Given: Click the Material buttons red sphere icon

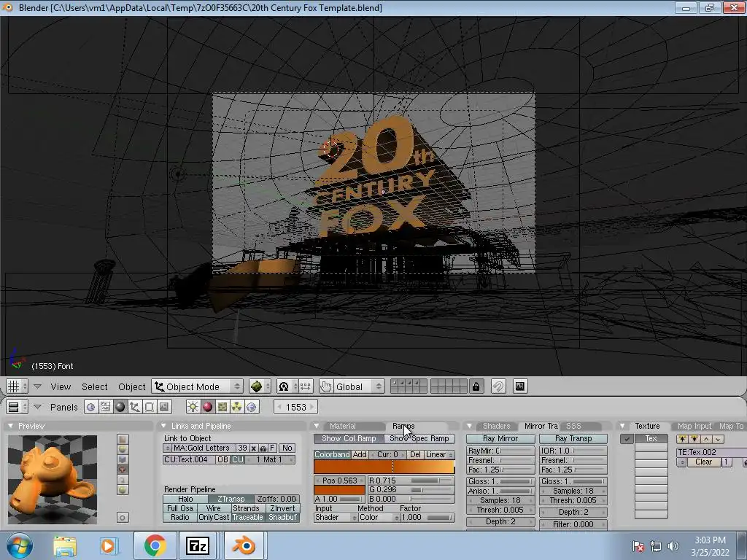Looking at the screenshot, I should coord(207,407).
